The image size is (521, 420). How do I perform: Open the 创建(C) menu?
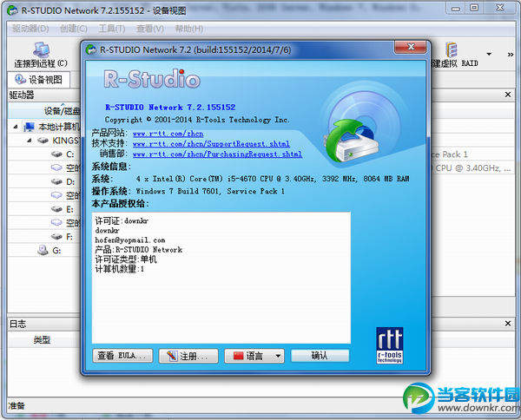(x=74, y=29)
